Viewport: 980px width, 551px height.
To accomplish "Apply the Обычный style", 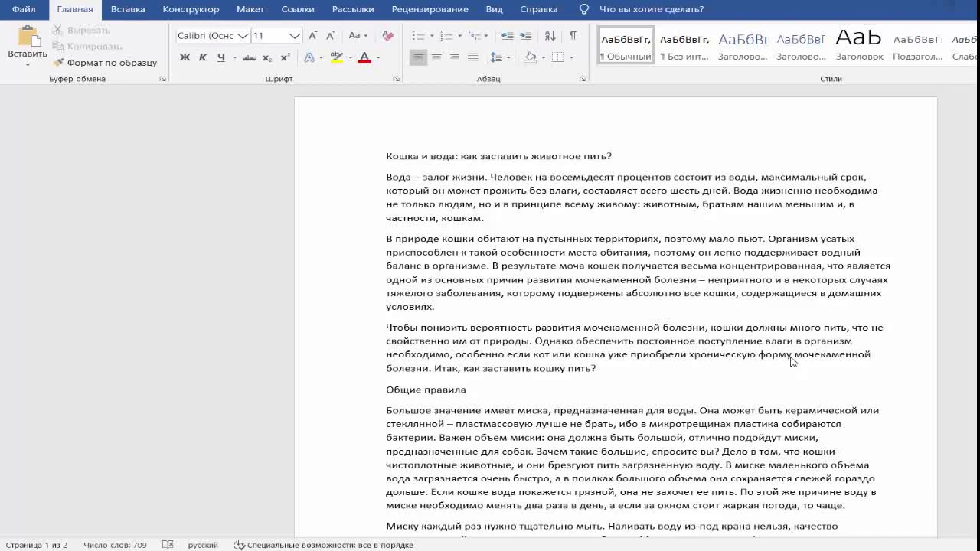I will click(626, 46).
